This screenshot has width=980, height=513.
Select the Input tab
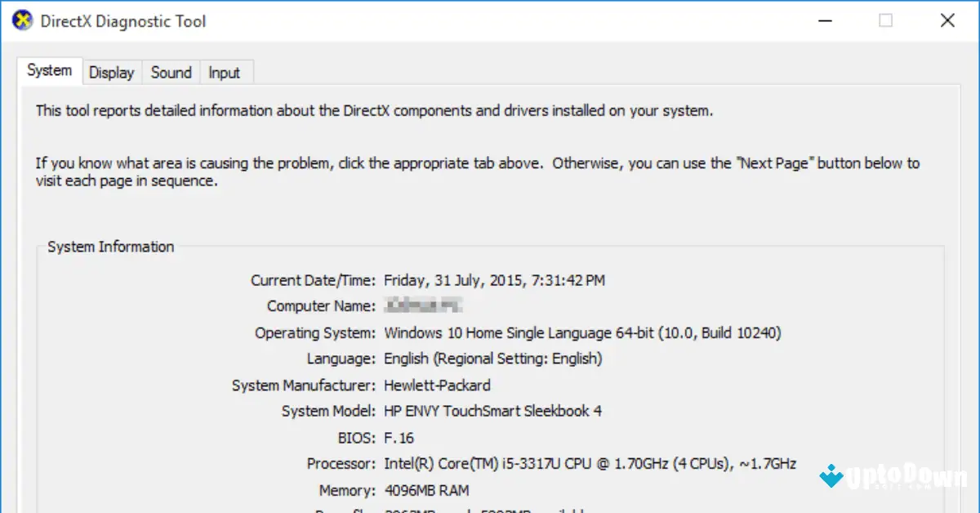point(224,72)
